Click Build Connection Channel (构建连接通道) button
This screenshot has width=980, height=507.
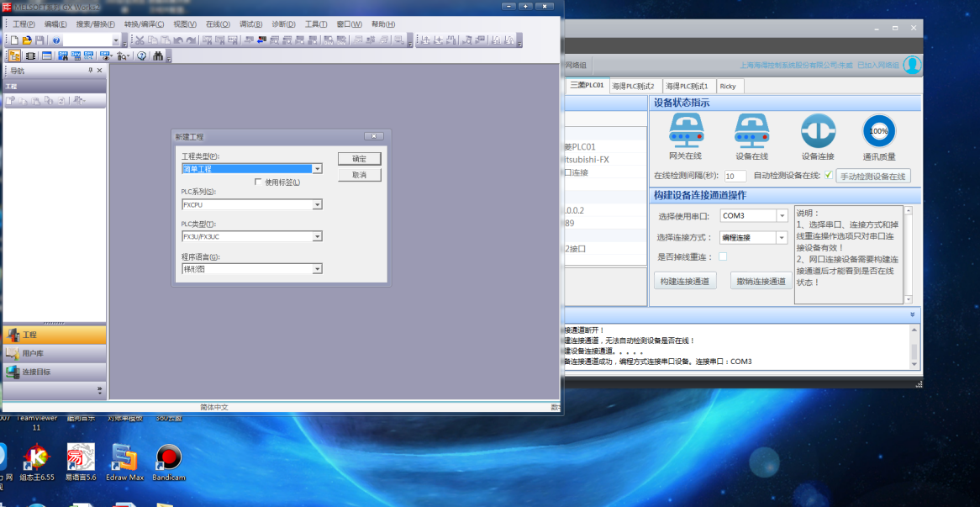[x=685, y=282]
